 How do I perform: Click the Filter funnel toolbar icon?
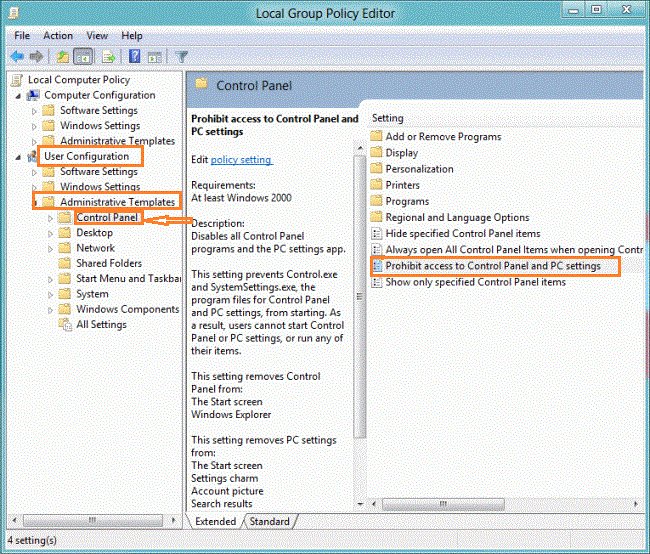click(x=182, y=56)
